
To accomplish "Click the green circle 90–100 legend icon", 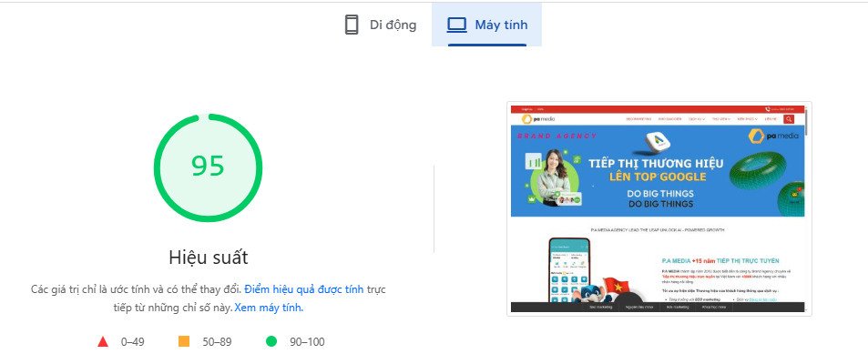I will [271, 342].
